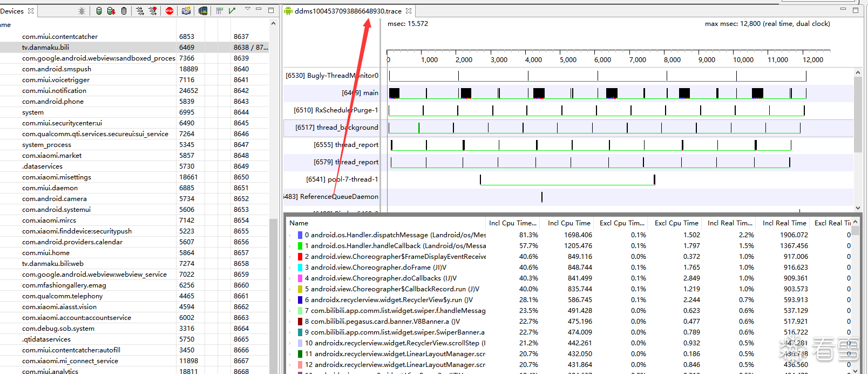Select the Devices tab
The height and width of the screenshot is (374, 868).
tap(12, 11)
